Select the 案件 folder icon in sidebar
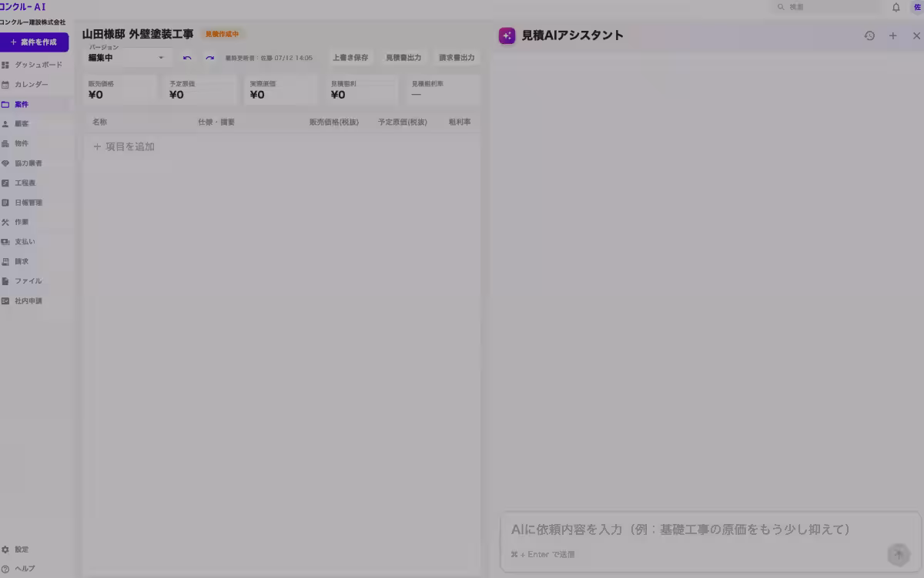The width and height of the screenshot is (924, 578). coord(5,104)
